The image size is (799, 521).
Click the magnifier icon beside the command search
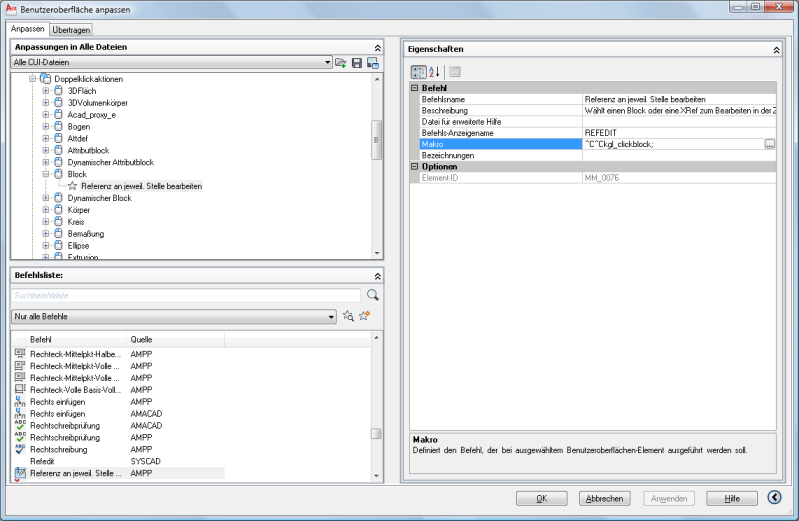(373, 295)
